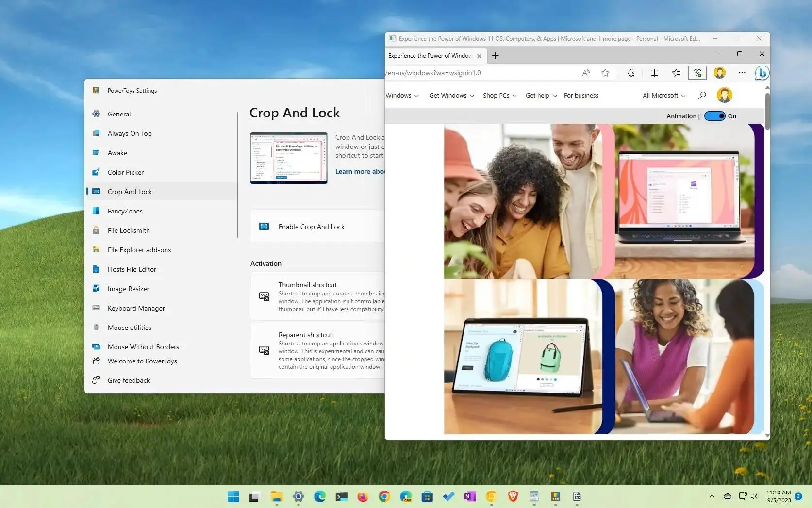Select the Image Resizer icon in sidebar
The width and height of the screenshot is (812, 508).
click(96, 289)
